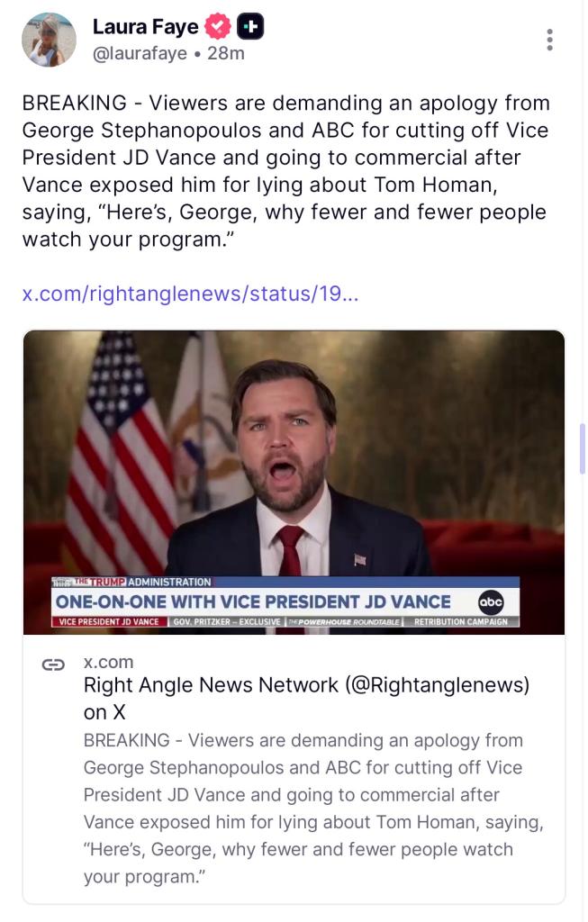Click the ABC logo in the video thumbnail
This screenshot has height=922, width=588.
click(x=491, y=601)
